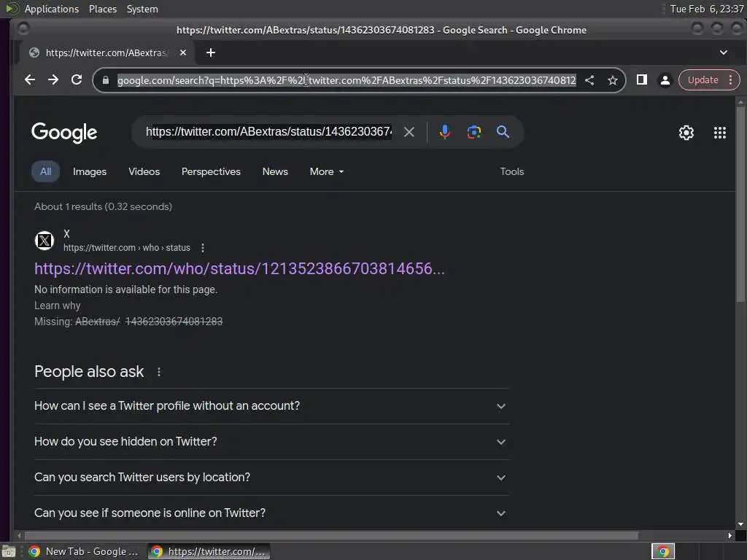Click the clock showing Tue Feb 6
The image size is (747, 560).
706,9
